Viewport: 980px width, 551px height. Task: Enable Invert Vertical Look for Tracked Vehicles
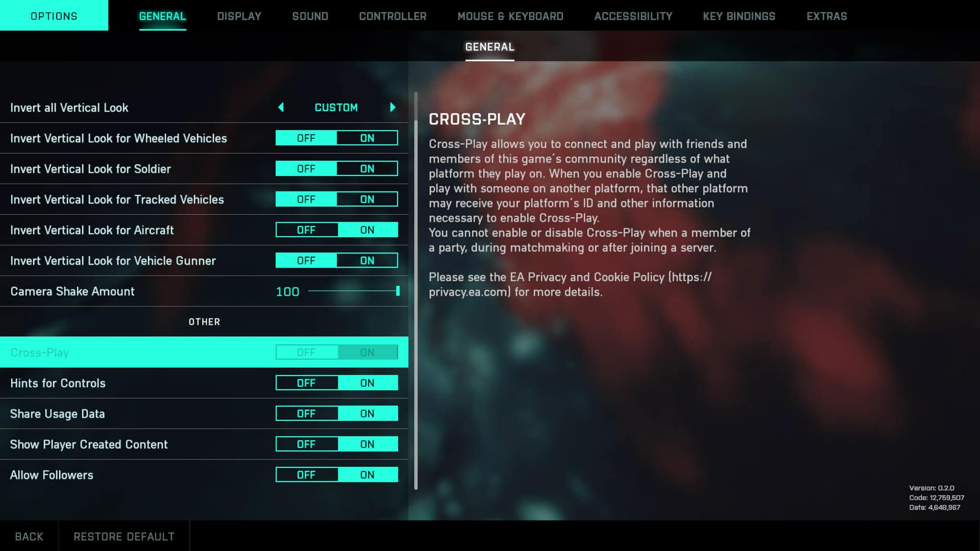[x=367, y=199]
